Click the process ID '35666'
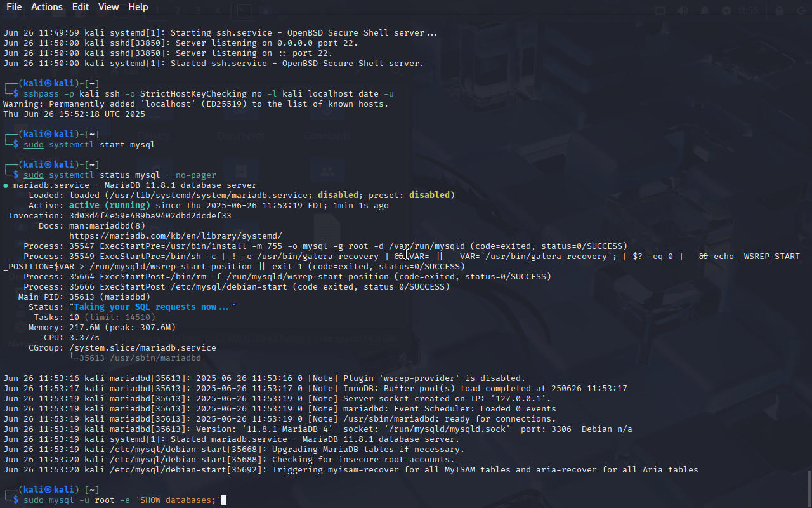Screen dimensions: 812x508 (82, 287)
